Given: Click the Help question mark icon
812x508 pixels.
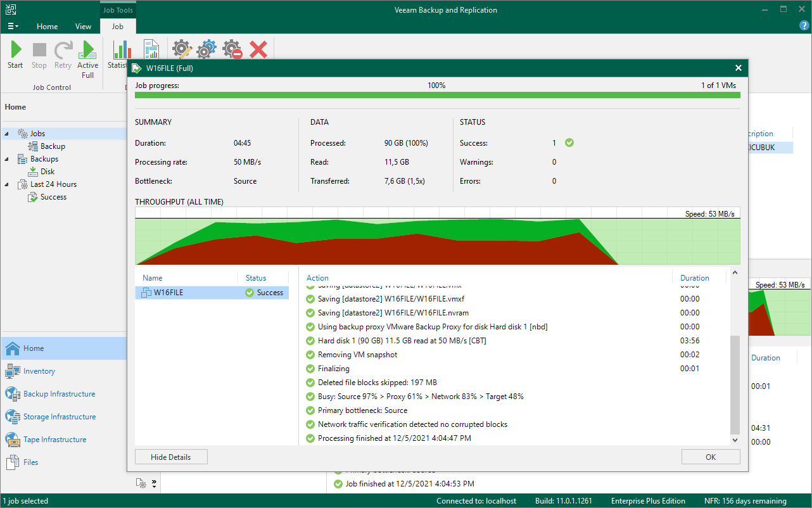Looking at the screenshot, I should pos(804,25).
